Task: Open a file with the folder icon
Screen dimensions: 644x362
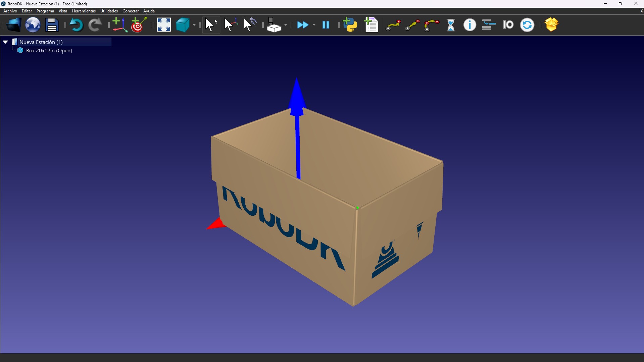Action: click(x=13, y=25)
